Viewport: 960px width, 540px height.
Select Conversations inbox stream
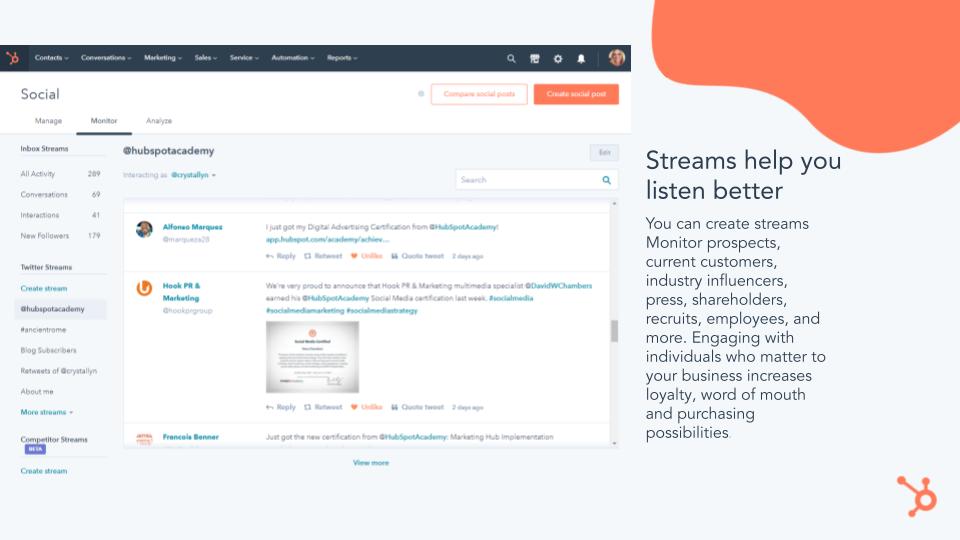coord(61,195)
